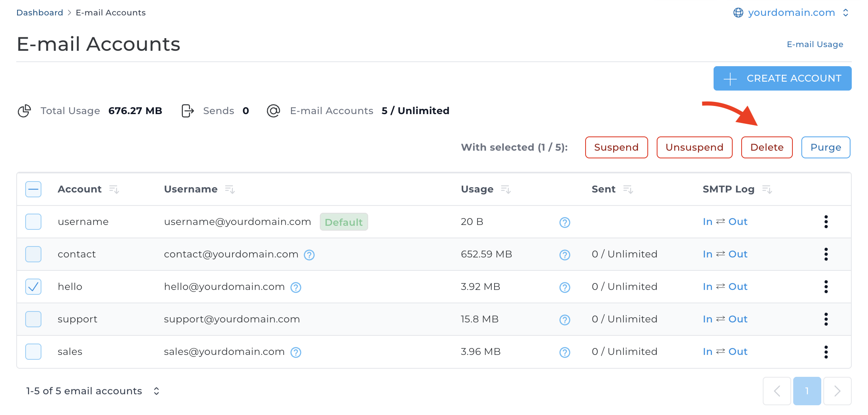Sort by Account column sort icon

tap(114, 190)
